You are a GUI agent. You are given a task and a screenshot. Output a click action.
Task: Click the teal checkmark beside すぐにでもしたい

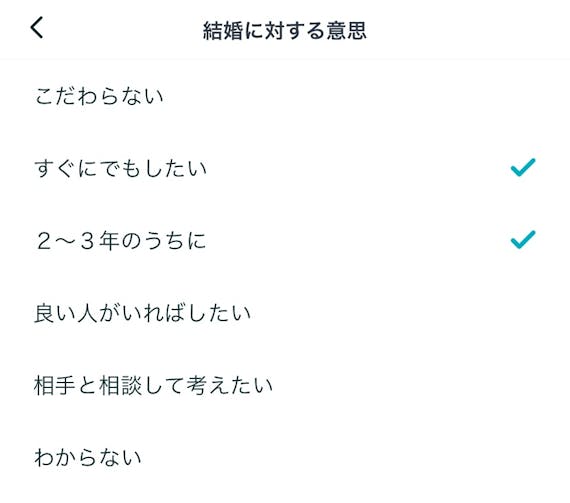tap(523, 168)
